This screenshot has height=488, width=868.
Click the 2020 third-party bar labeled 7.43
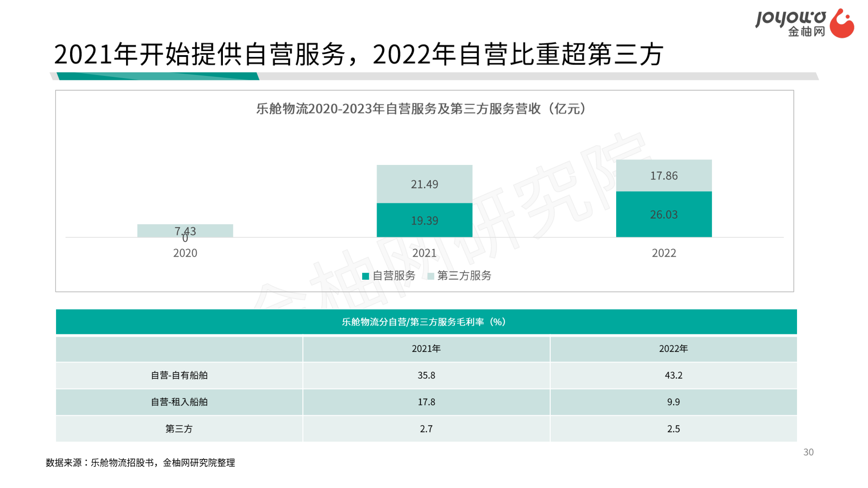click(185, 230)
